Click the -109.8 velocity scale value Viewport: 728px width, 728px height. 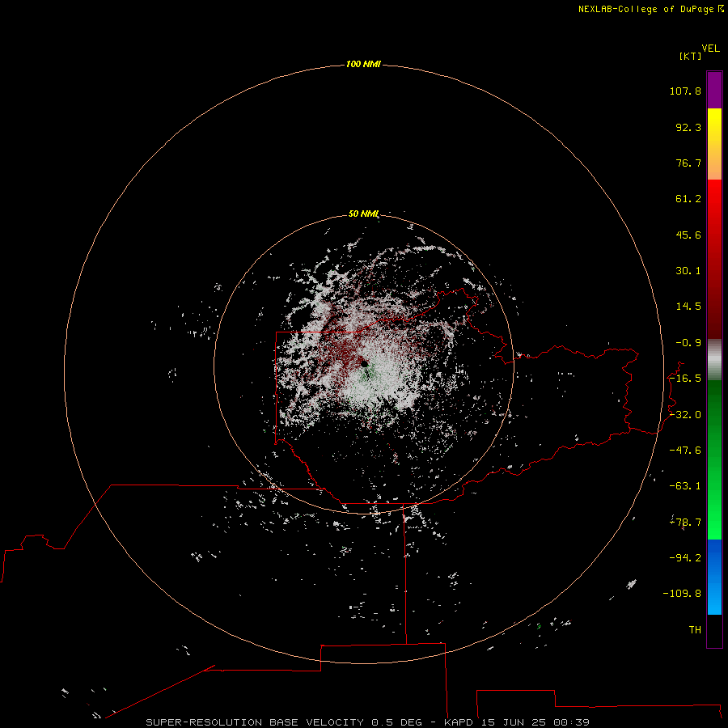(x=682, y=594)
